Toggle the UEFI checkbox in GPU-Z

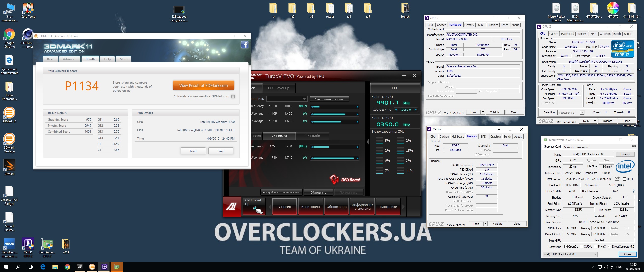tap(624, 179)
